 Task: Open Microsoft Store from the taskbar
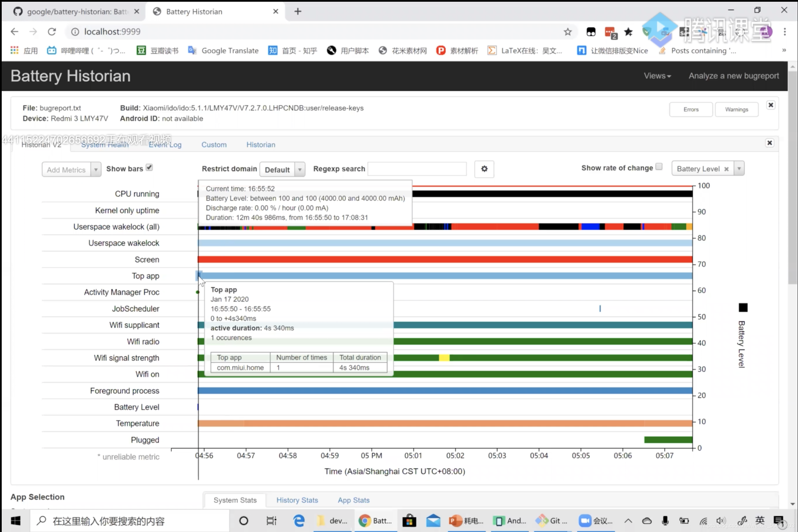point(409,521)
